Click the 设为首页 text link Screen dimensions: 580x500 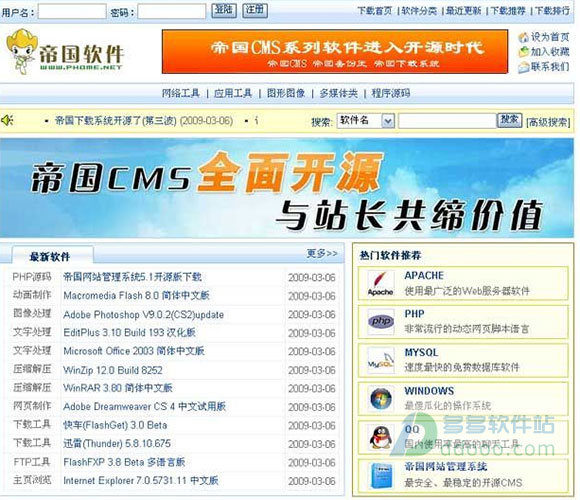pos(550,37)
